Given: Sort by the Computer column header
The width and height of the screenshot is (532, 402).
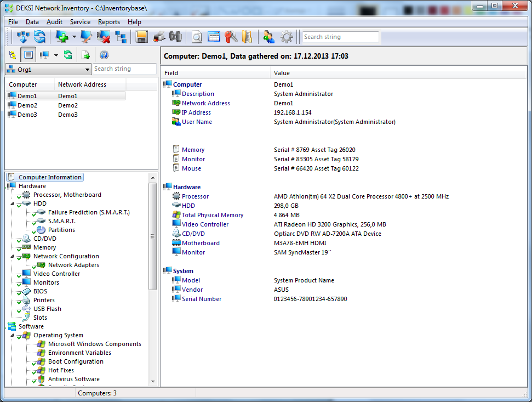Looking at the screenshot, I should point(30,84).
